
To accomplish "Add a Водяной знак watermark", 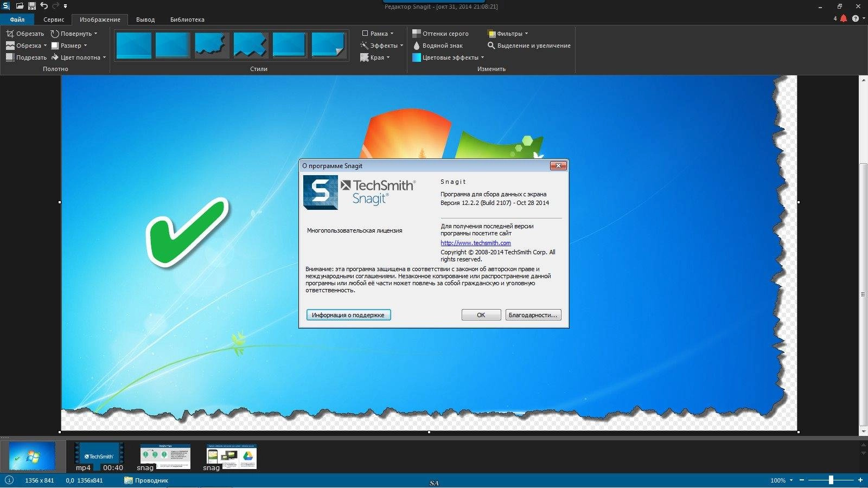I will 438,46.
